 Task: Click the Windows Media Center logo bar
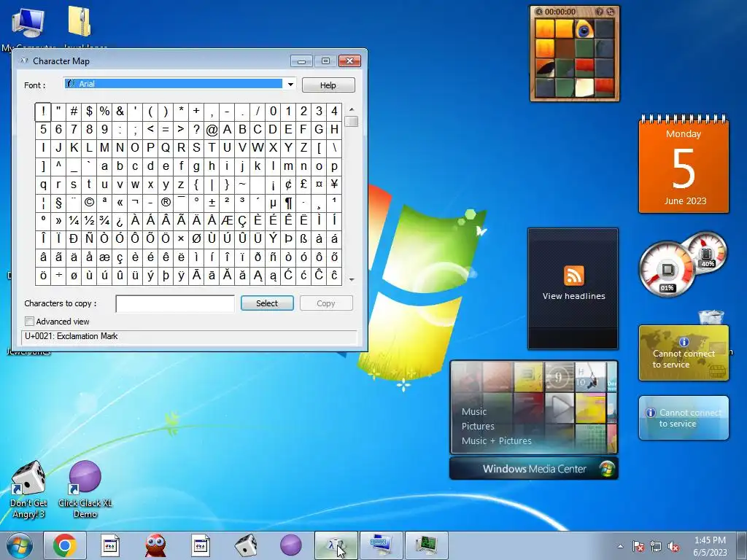point(533,469)
